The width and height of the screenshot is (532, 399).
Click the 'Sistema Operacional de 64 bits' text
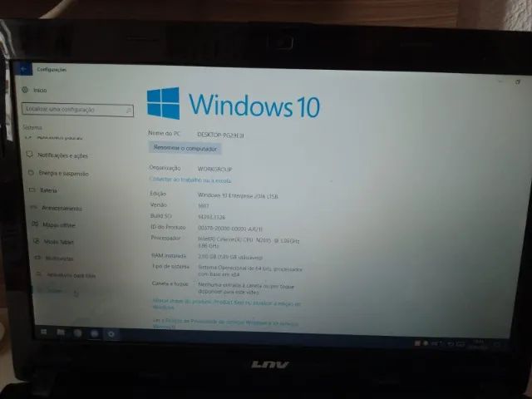click(249, 271)
